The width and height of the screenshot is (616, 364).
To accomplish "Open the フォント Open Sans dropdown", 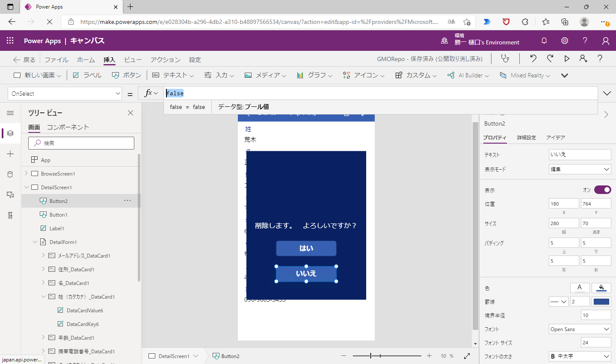I will [x=580, y=329].
